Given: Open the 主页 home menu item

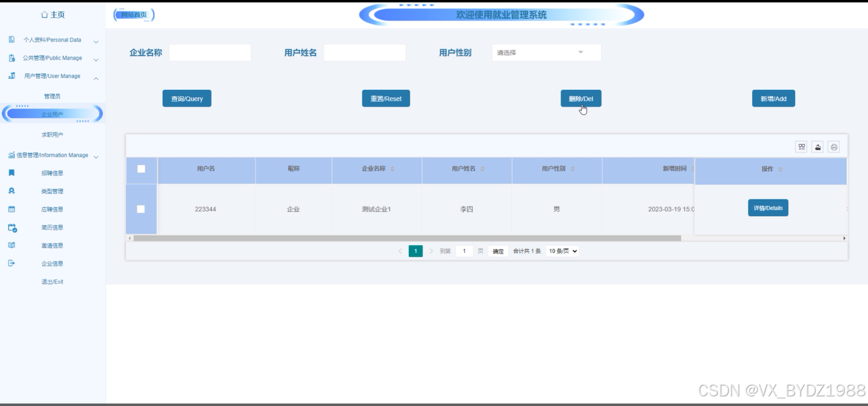Looking at the screenshot, I should (52, 14).
